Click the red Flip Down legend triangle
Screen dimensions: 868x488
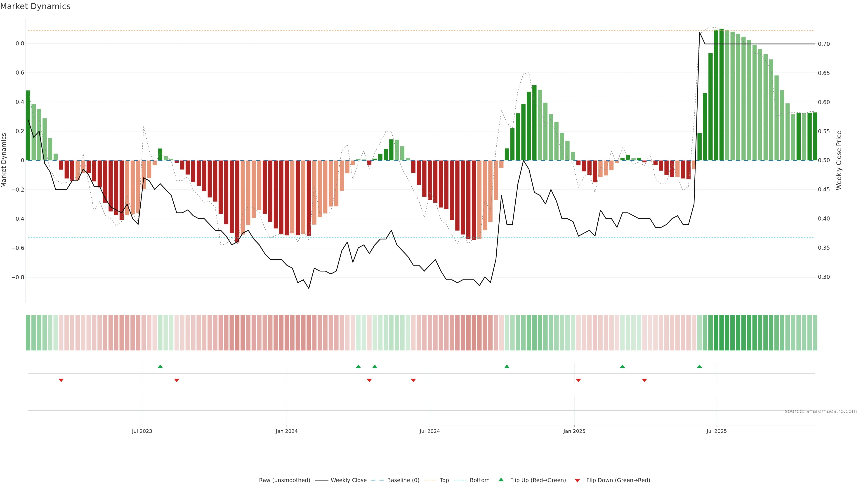[577, 481]
